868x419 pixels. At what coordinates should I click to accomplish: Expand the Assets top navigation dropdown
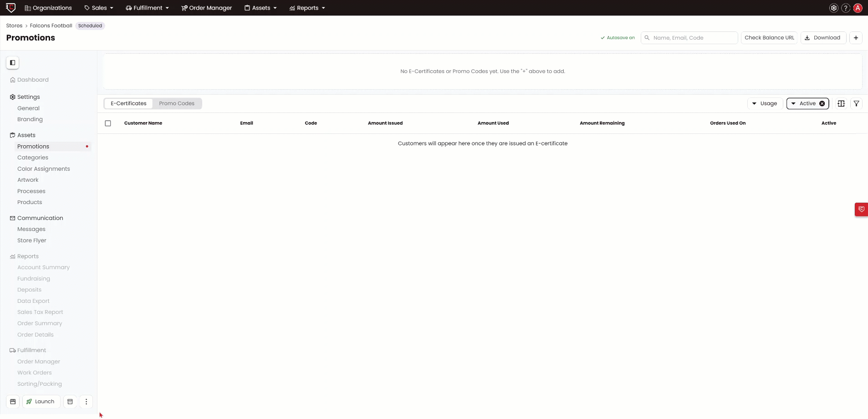coord(260,8)
